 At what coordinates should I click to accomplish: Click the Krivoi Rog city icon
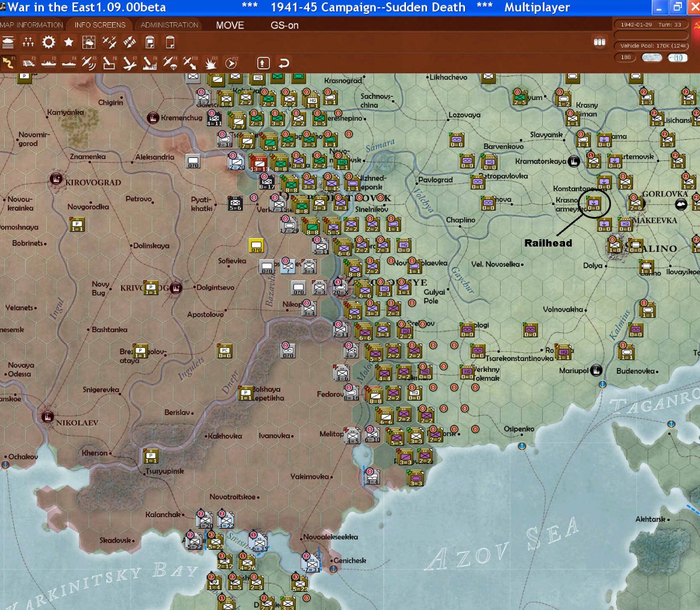pyautogui.click(x=176, y=288)
